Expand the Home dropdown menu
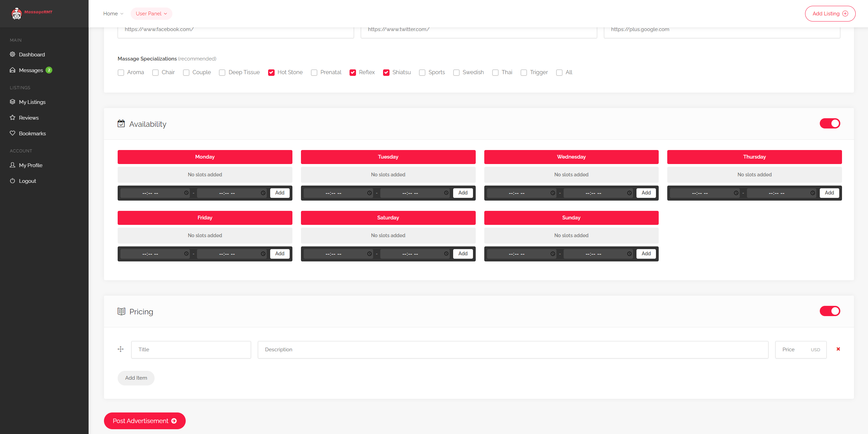 113,14
